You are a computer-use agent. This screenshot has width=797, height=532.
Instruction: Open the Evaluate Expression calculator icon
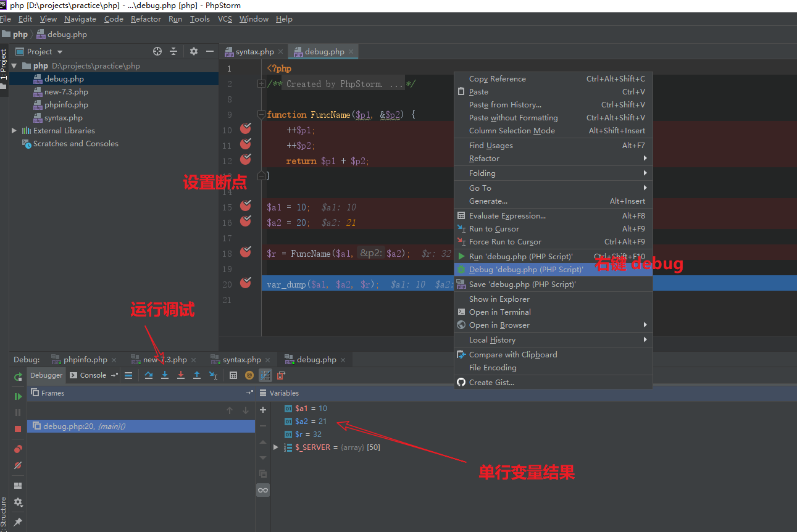(234, 375)
